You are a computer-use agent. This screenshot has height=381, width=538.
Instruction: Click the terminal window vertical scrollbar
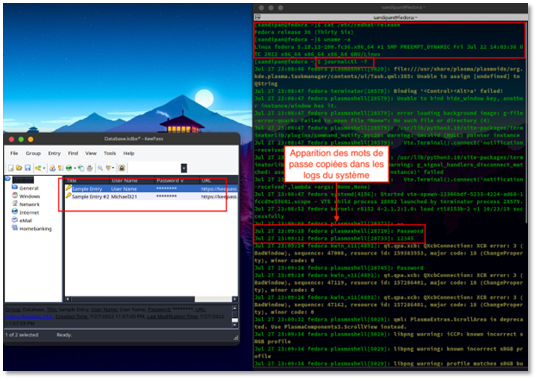526,124
